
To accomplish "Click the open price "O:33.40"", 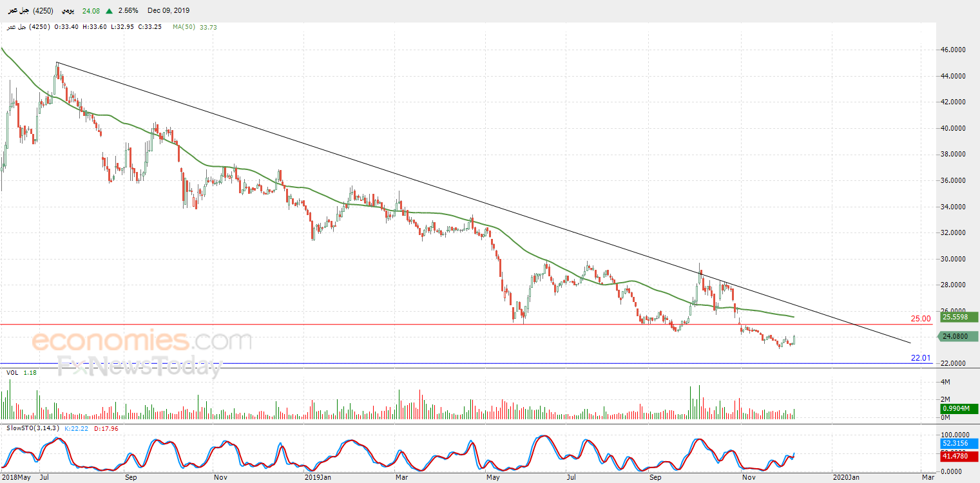I will click(x=66, y=27).
